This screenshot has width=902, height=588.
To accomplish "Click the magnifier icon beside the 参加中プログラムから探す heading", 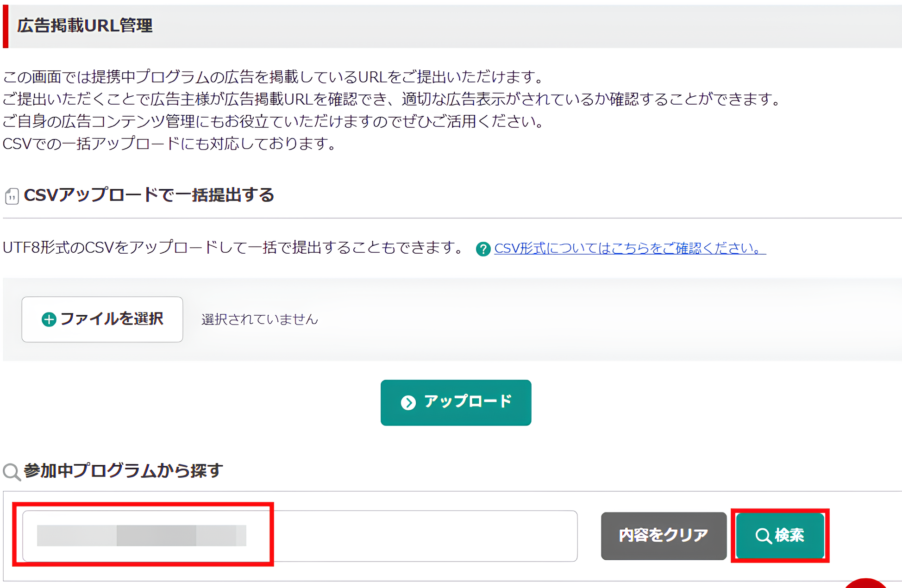I will pos(12,472).
